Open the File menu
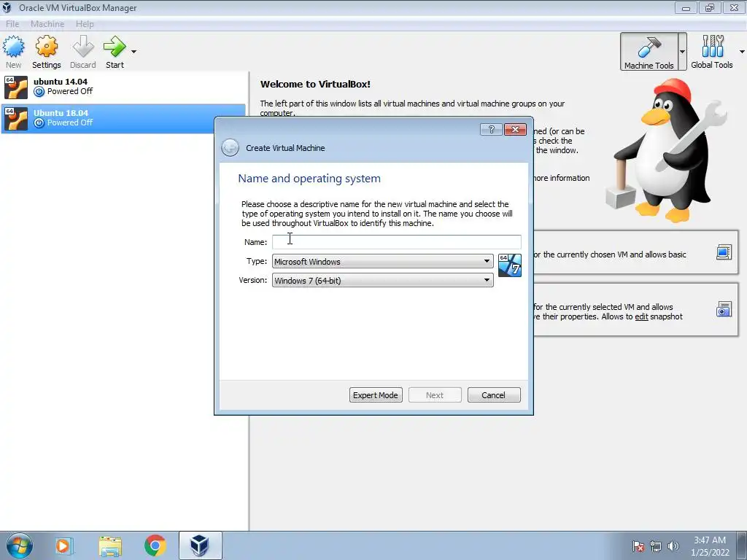This screenshot has width=747, height=560. (x=12, y=24)
